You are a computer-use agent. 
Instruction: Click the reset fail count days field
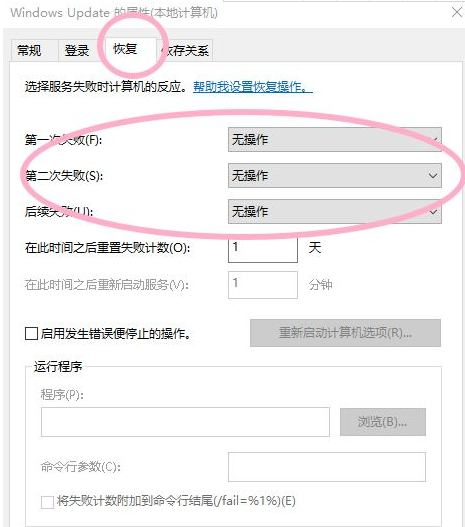tap(263, 249)
